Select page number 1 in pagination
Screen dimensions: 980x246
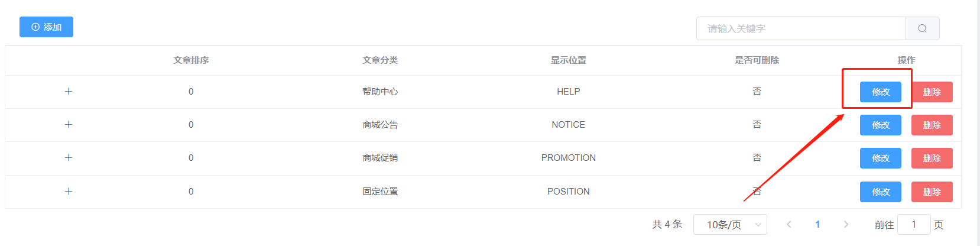[817, 224]
